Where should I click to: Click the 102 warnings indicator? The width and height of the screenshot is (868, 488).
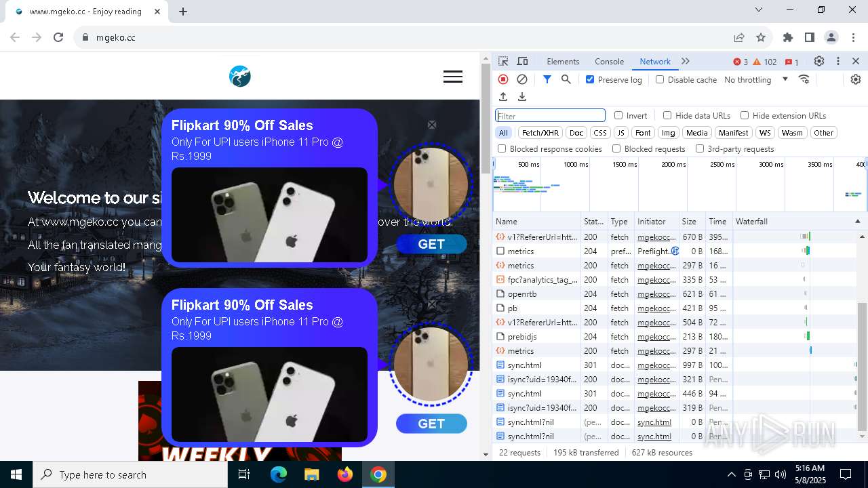pyautogui.click(x=765, y=62)
